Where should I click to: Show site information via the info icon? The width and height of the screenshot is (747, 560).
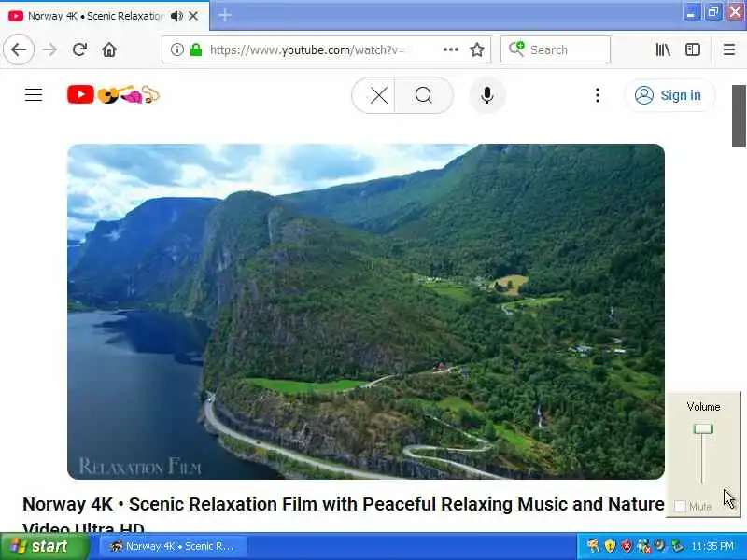176,49
